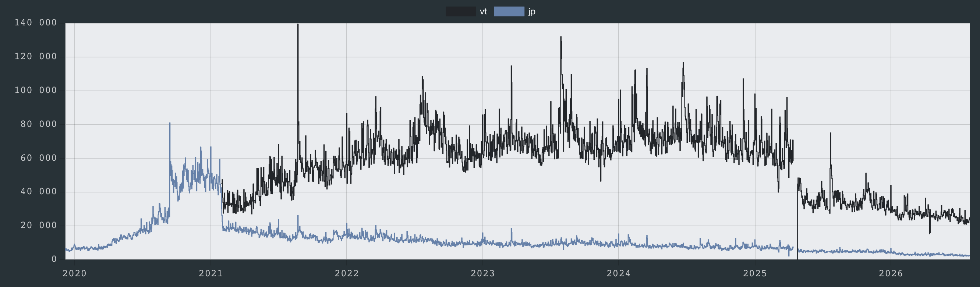Click the 80 000 y-axis label
The width and height of the screenshot is (980, 287).
coord(38,124)
